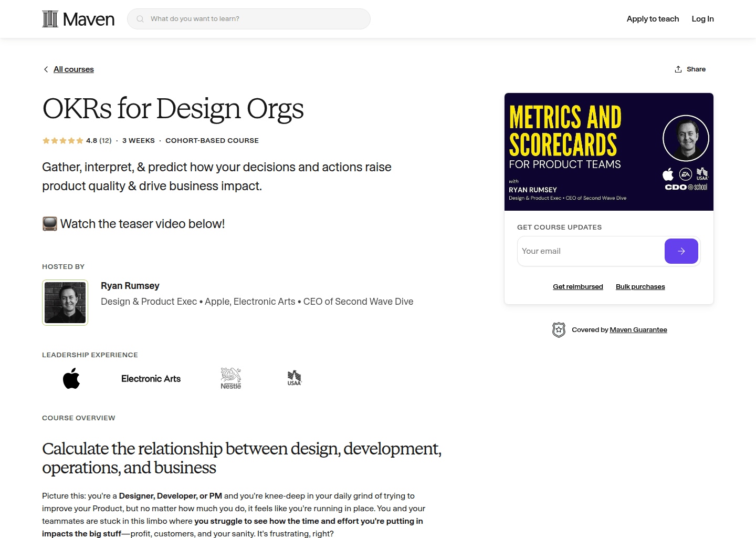This screenshot has width=756, height=538.
Task: Click the back chevron next to All courses
Action: tap(46, 69)
